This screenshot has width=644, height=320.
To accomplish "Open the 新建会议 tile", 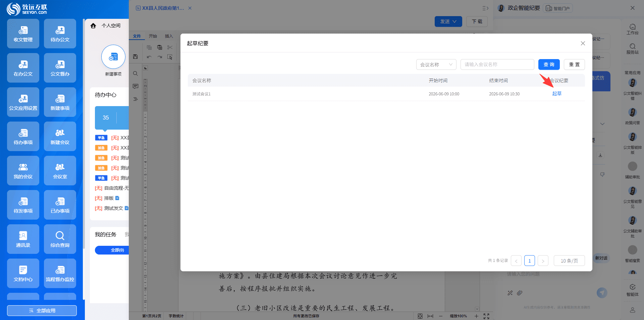I will (x=60, y=136).
